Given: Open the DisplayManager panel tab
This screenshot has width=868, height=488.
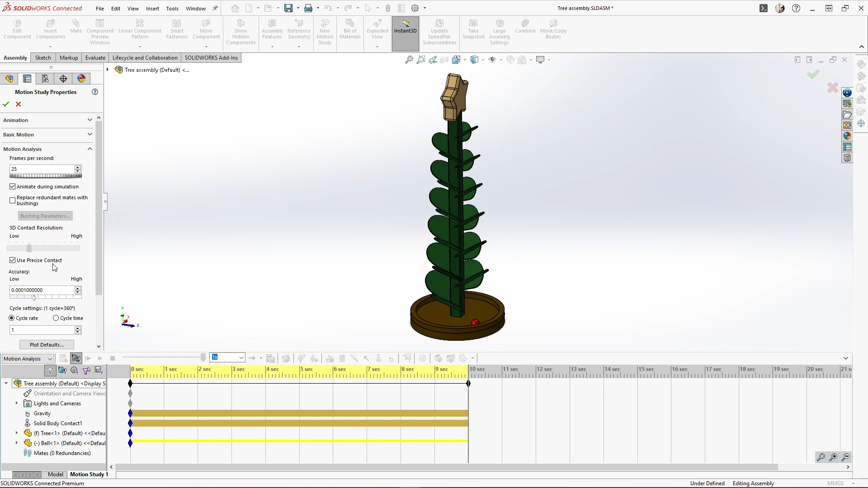Looking at the screenshot, I should tap(81, 79).
